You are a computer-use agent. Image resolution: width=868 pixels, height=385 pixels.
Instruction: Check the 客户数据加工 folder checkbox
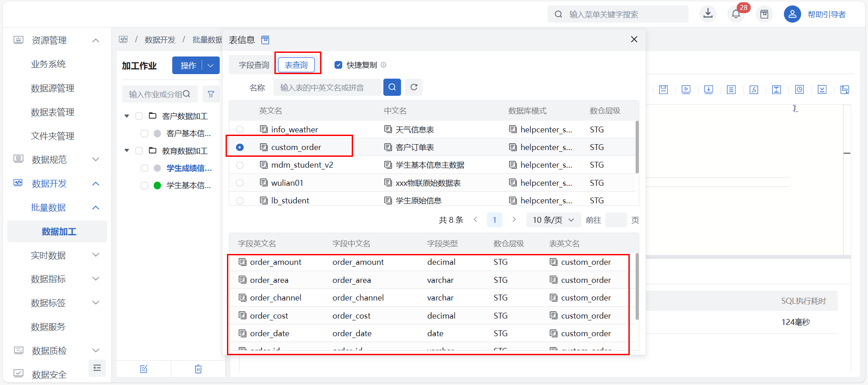(139, 116)
